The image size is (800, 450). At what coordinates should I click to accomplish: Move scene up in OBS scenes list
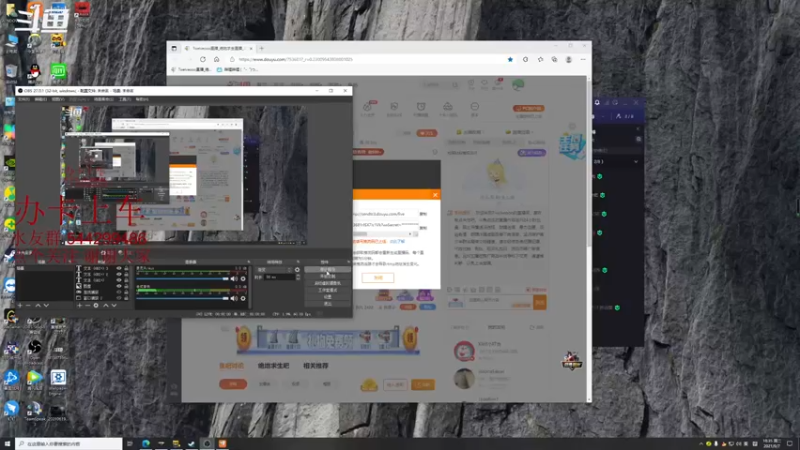(38, 305)
